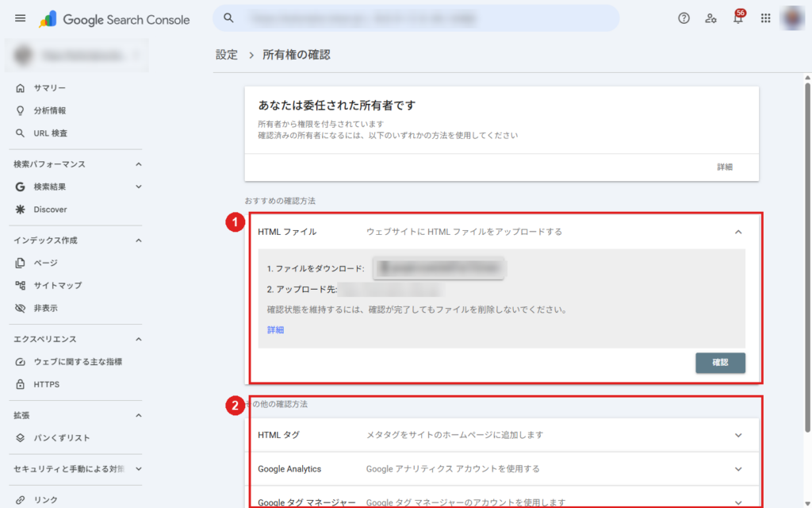The height and width of the screenshot is (508, 812).
Task: Click the URL 検査 magnifier icon
Action: point(20,133)
